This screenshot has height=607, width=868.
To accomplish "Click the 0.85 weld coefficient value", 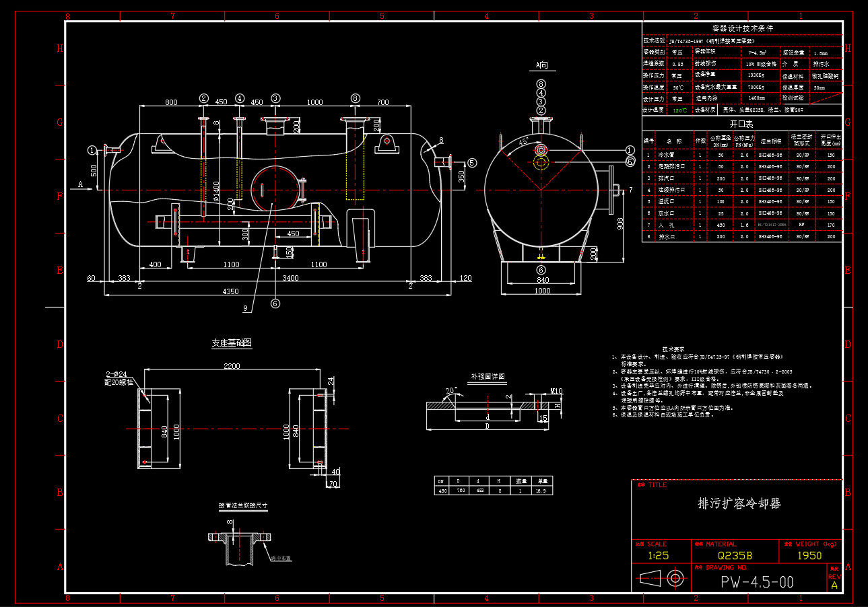I will tap(677, 63).
